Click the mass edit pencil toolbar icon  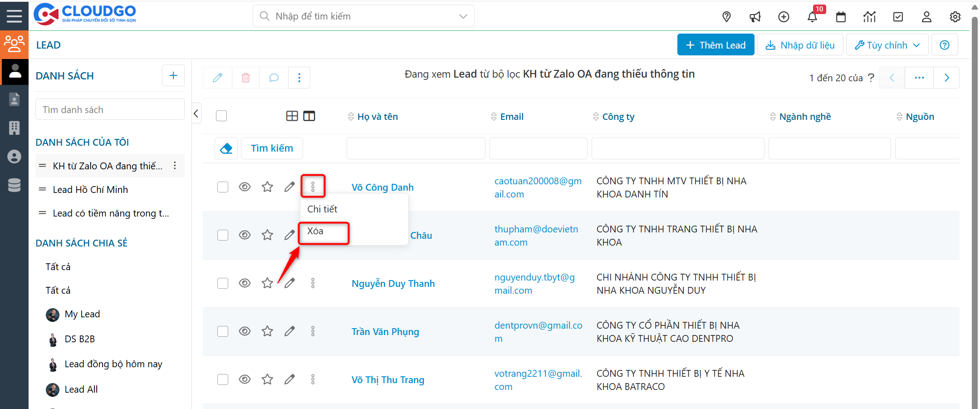tap(217, 78)
